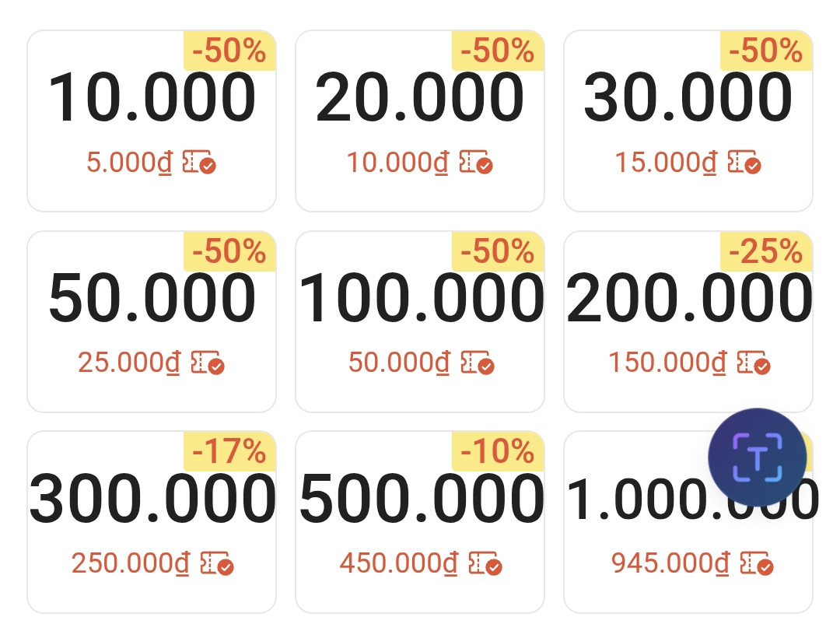Click the 250.000đ discounted price text
The image size is (840, 631).
(x=131, y=563)
